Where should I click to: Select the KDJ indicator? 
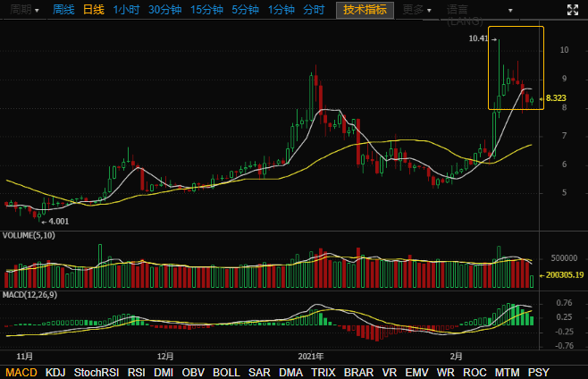55,372
